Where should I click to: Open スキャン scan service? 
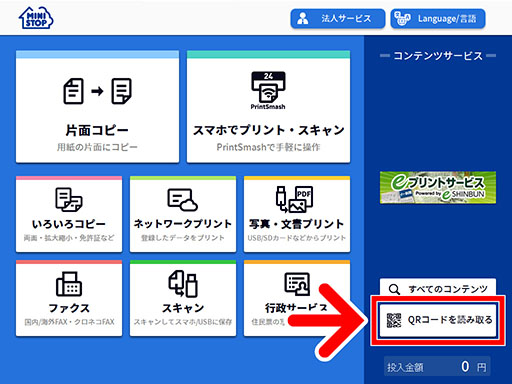point(183,298)
